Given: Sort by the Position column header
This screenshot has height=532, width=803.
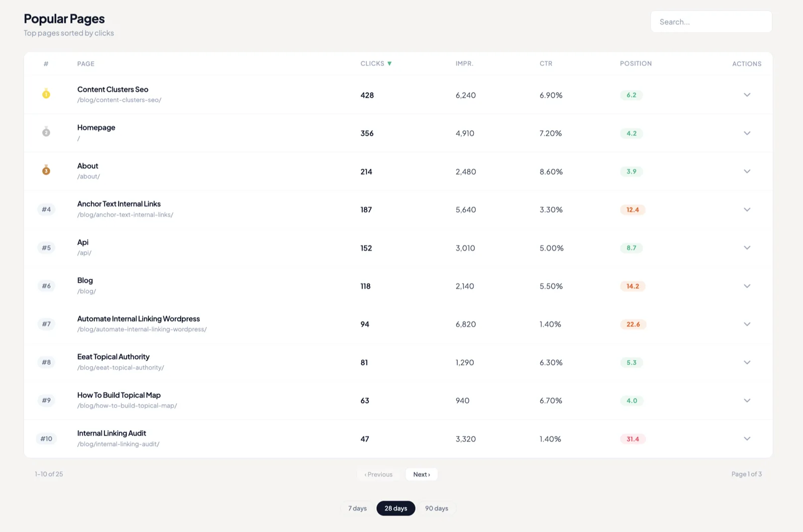Looking at the screenshot, I should click(636, 64).
